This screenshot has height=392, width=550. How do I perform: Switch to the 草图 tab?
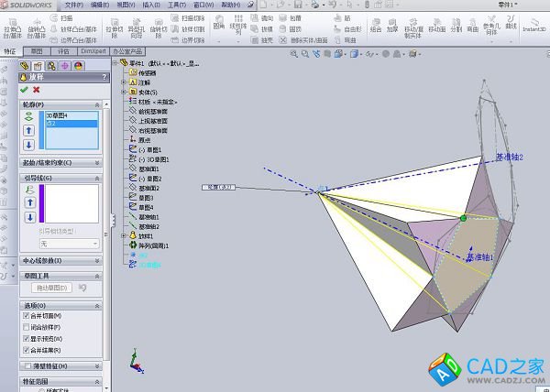pyautogui.click(x=36, y=52)
